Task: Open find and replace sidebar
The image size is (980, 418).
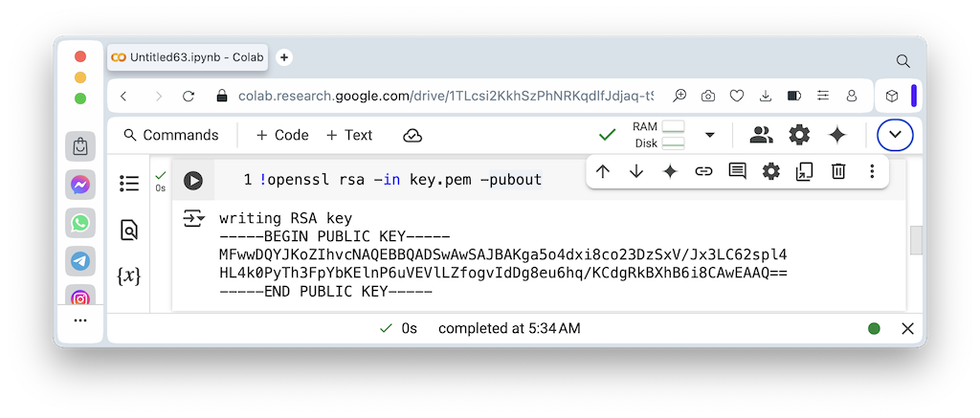Action: click(129, 230)
